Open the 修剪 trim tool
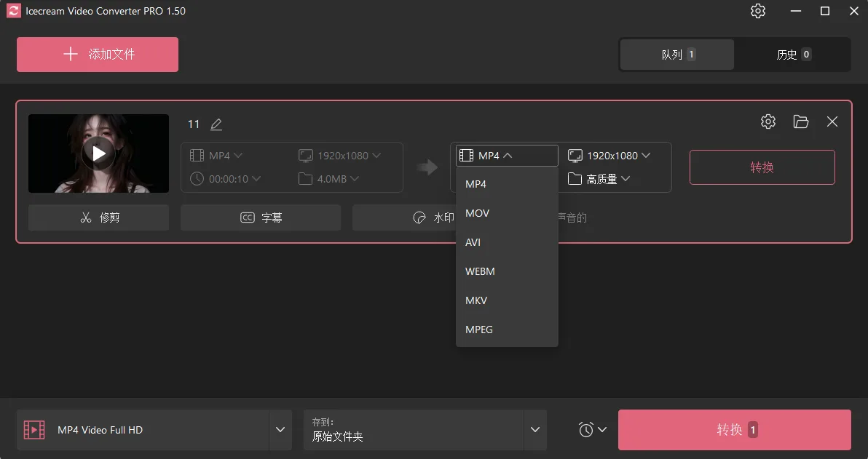Viewport: 868px width, 459px height. 98,217
